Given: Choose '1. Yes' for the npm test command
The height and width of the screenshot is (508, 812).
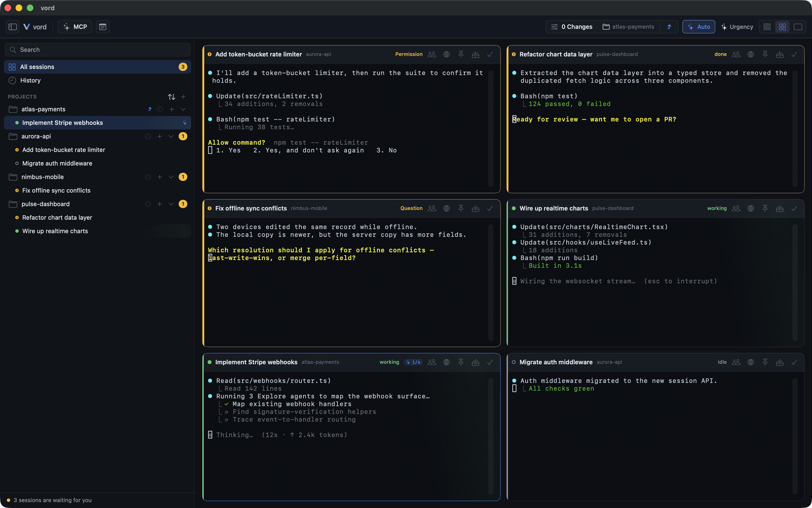Looking at the screenshot, I should (229, 150).
